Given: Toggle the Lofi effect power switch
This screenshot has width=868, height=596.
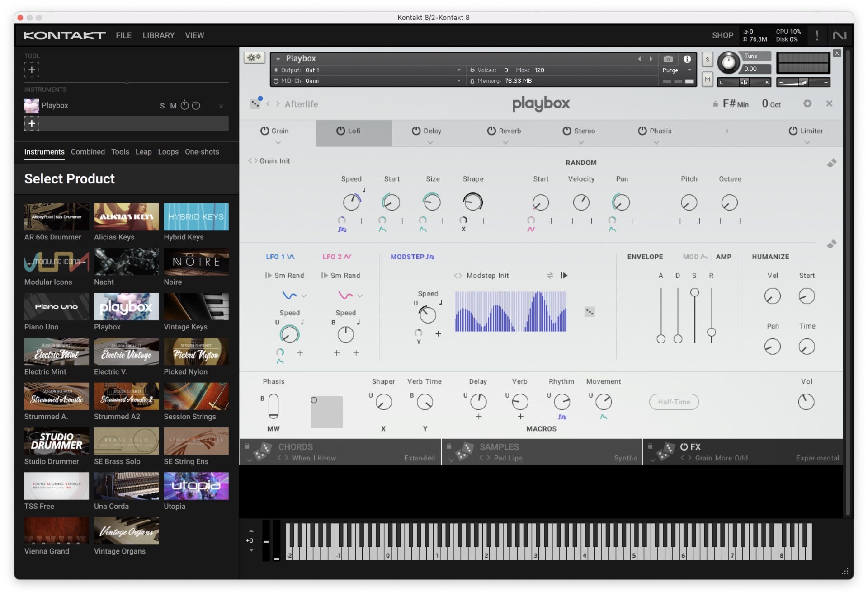Looking at the screenshot, I should 340,131.
